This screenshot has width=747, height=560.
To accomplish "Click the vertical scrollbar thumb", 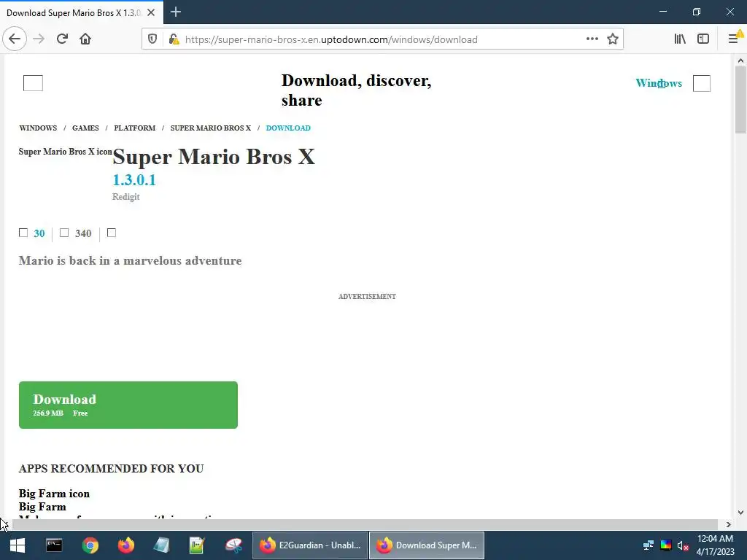I will pyautogui.click(x=740, y=100).
